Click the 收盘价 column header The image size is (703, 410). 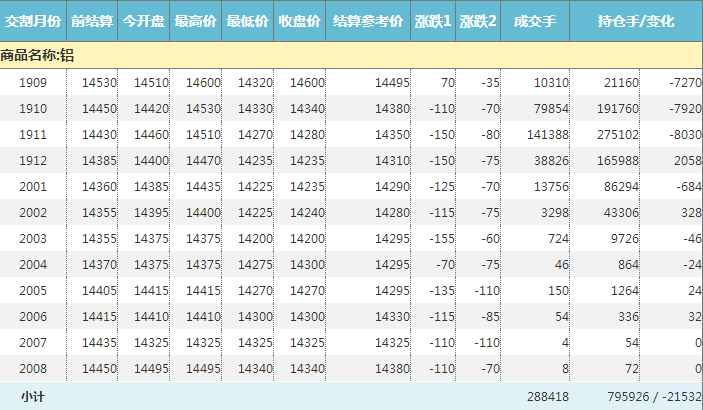click(300, 21)
